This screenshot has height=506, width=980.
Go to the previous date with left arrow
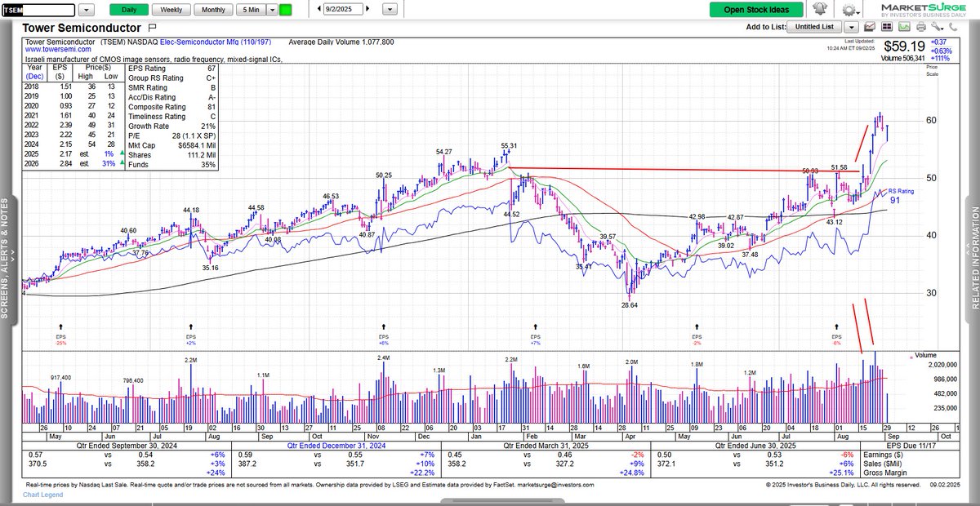(317, 10)
